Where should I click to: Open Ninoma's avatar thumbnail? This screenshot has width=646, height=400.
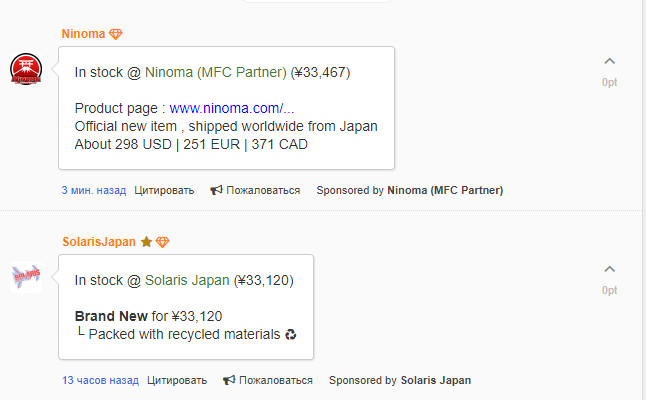click(x=26, y=68)
